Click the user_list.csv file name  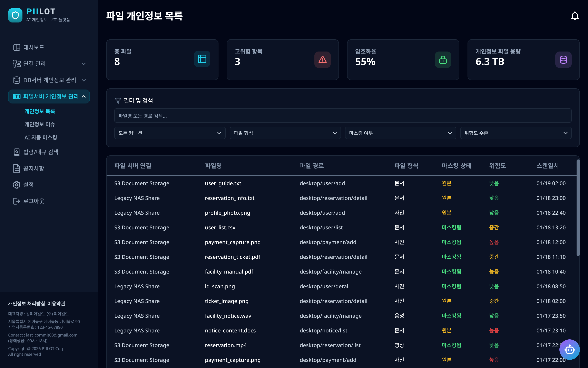220,228
